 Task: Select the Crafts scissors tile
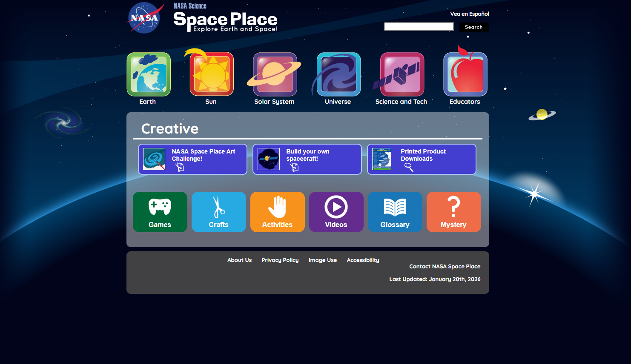[218, 212]
